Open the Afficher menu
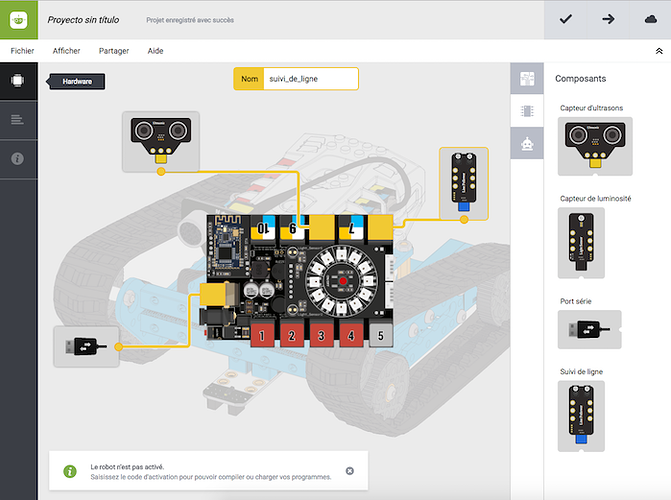Image resolution: width=671 pixels, height=500 pixels. pos(66,51)
